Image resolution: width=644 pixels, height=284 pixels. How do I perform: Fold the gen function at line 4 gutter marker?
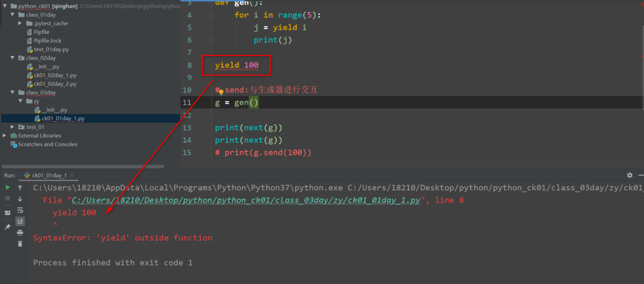click(x=212, y=15)
